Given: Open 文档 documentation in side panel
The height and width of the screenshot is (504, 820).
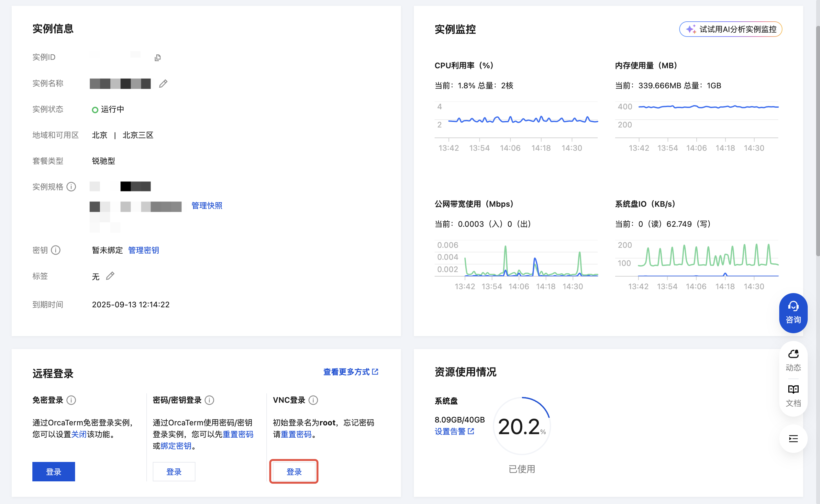Looking at the screenshot, I should point(793,396).
